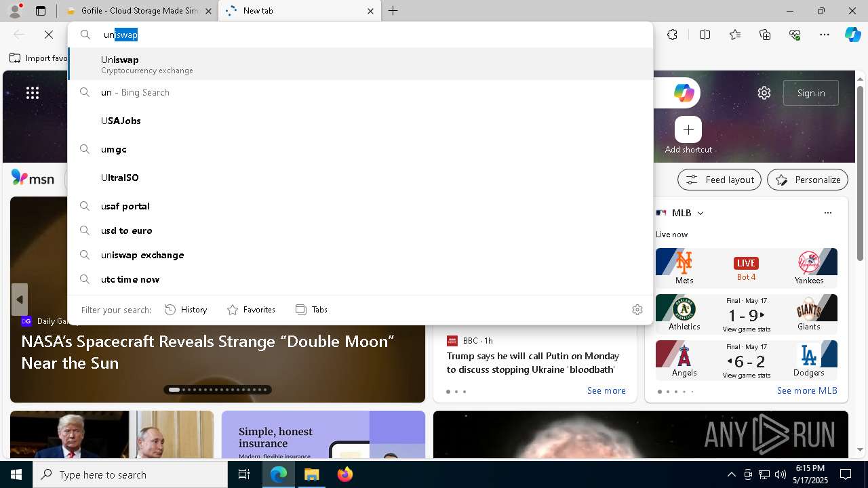Image resolution: width=868 pixels, height=488 pixels.
Task: Open the notification center icon
Action: pos(846,474)
